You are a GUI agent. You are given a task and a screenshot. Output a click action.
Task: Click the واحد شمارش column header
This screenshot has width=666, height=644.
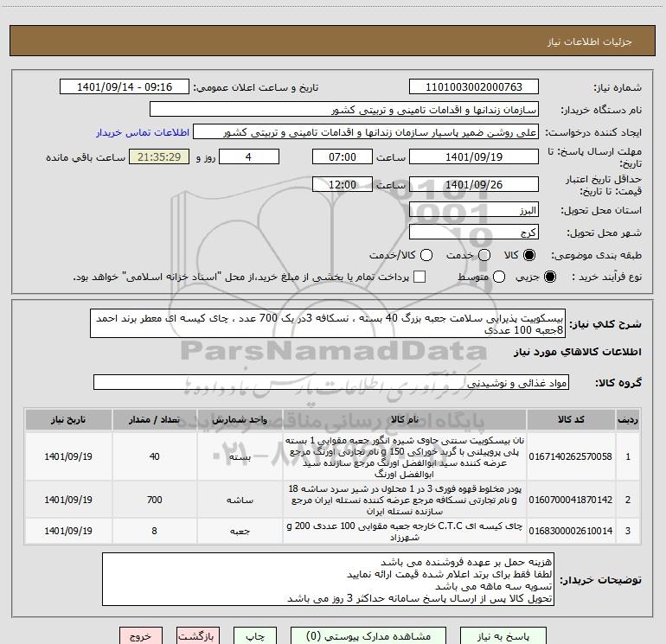(x=240, y=420)
